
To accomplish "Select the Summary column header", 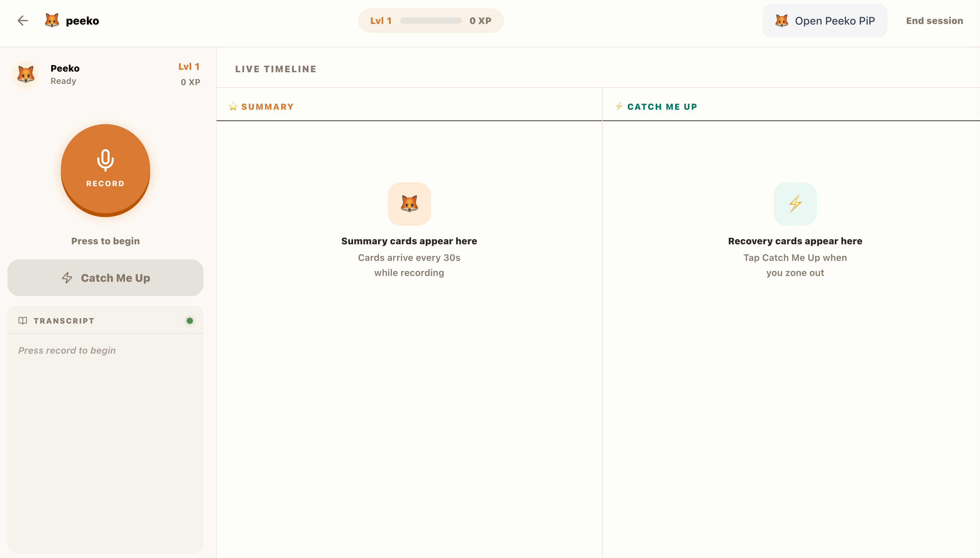I will coord(267,107).
